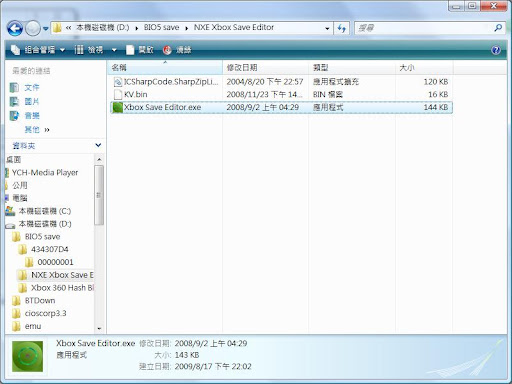This screenshot has width=512, height=384.
Task: Click the KV.bin file icon
Action: [x=118, y=94]
